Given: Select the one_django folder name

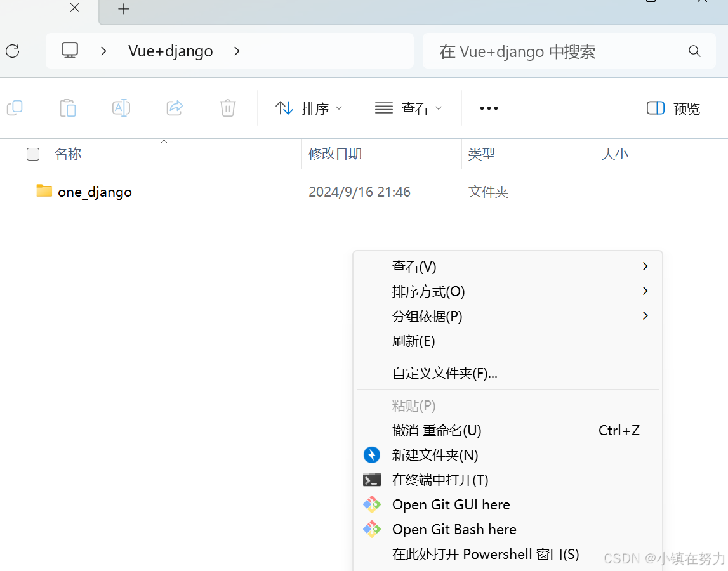Looking at the screenshot, I should 95,192.
